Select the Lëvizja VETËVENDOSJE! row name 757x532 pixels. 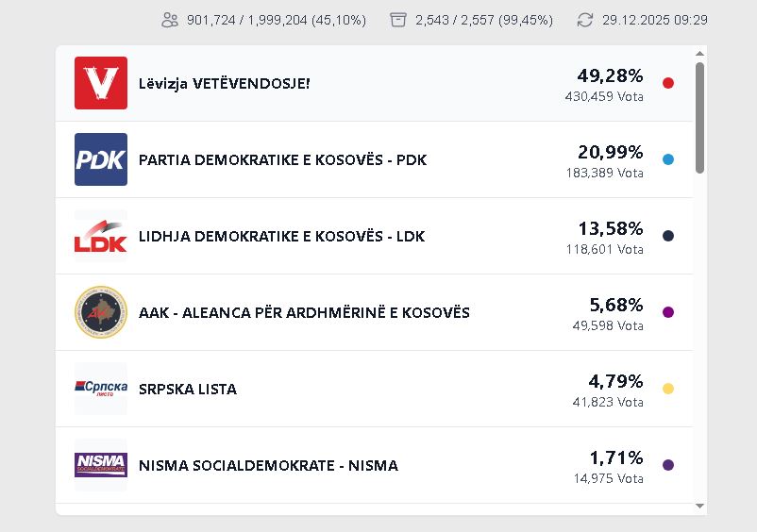[x=224, y=83]
